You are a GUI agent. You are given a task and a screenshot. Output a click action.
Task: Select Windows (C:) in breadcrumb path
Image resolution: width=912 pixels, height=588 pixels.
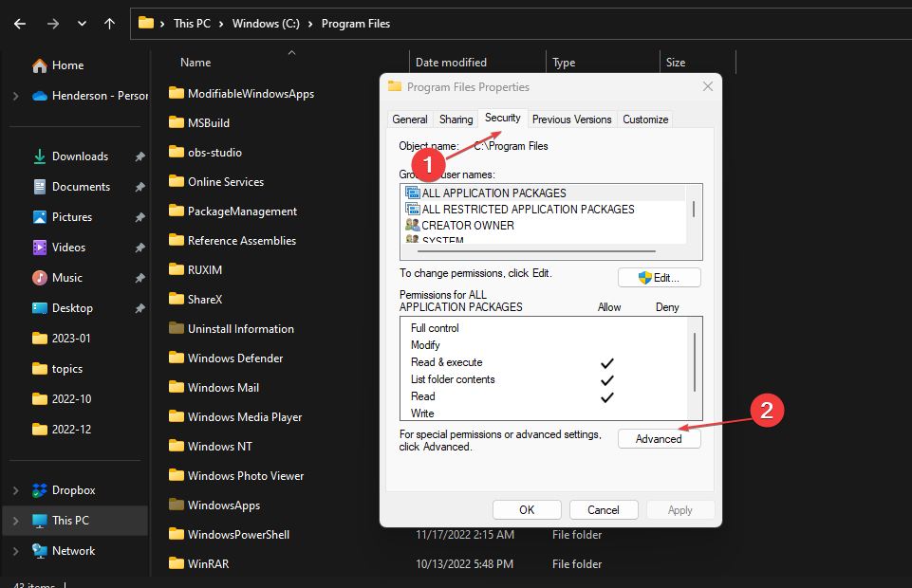click(266, 24)
